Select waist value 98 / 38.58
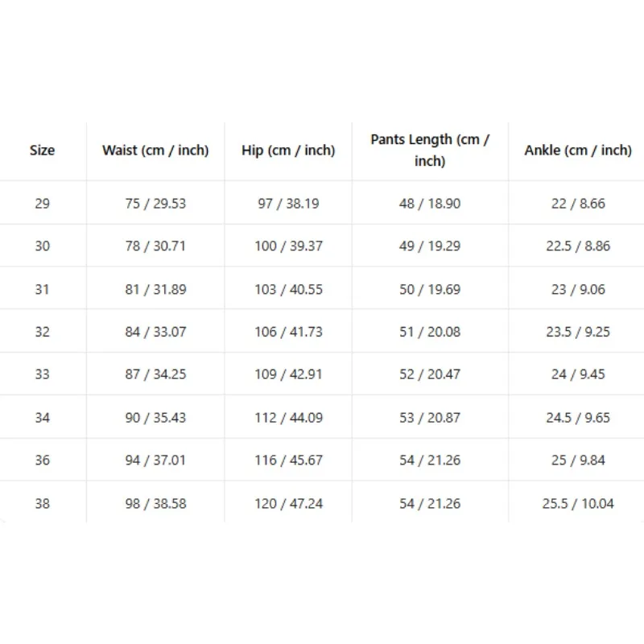This screenshot has height=644, width=644. [155, 504]
